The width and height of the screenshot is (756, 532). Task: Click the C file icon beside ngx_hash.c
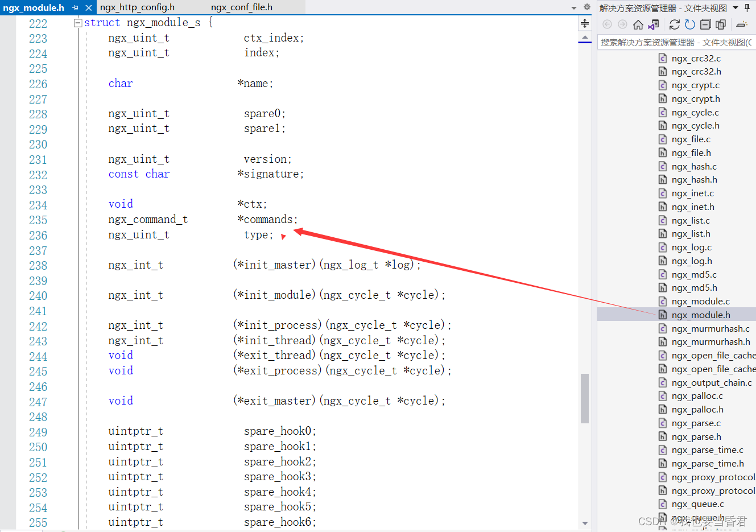tap(663, 166)
